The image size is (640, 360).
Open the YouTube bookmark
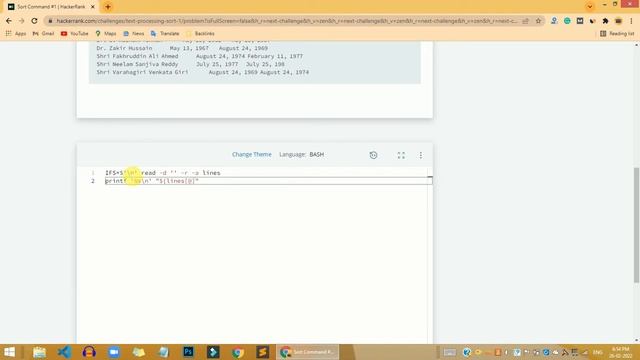pyautogui.click(x=75, y=33)
